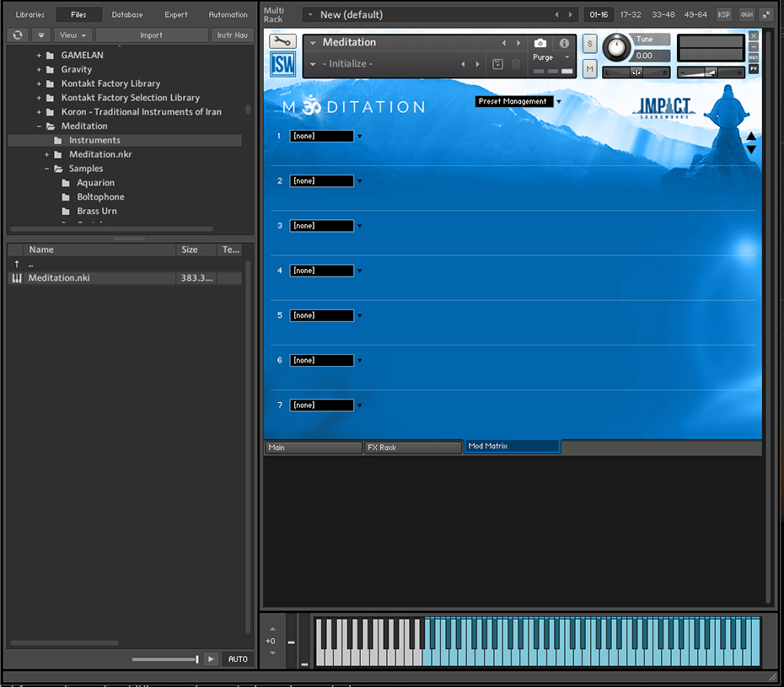
Task: Click the Instr Nav button
Action: coord(233,35)
